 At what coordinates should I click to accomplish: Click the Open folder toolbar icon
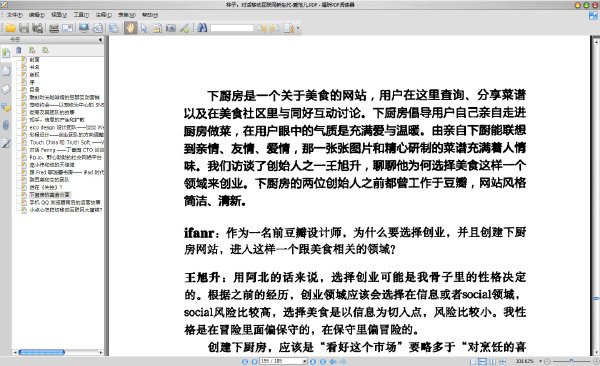coord(10,28)
